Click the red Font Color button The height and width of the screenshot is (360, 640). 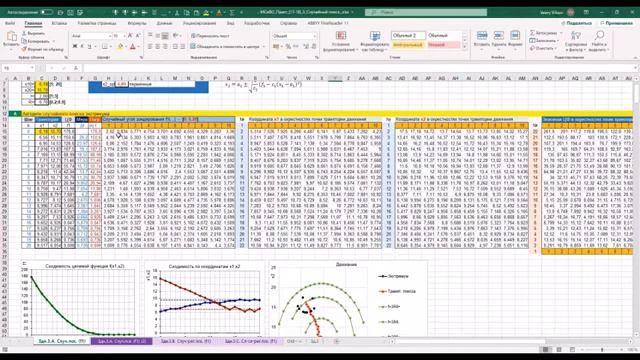(133, 47)
